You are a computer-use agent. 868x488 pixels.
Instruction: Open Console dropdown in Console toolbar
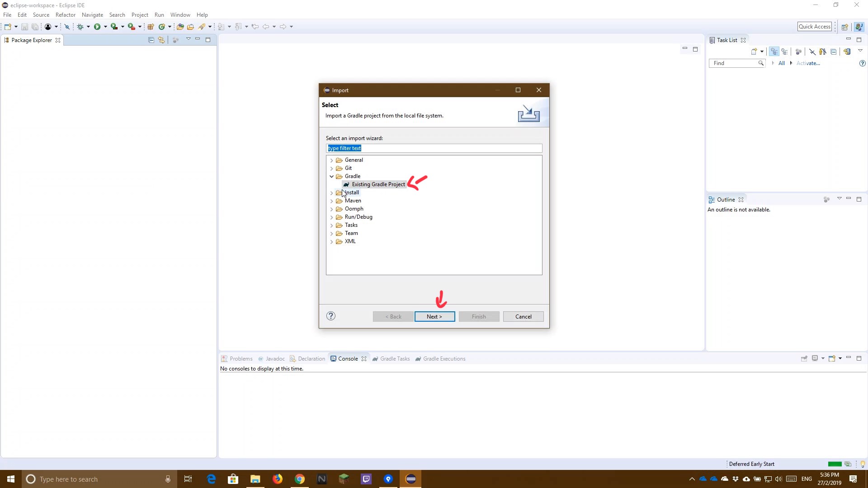coord(840,358)
